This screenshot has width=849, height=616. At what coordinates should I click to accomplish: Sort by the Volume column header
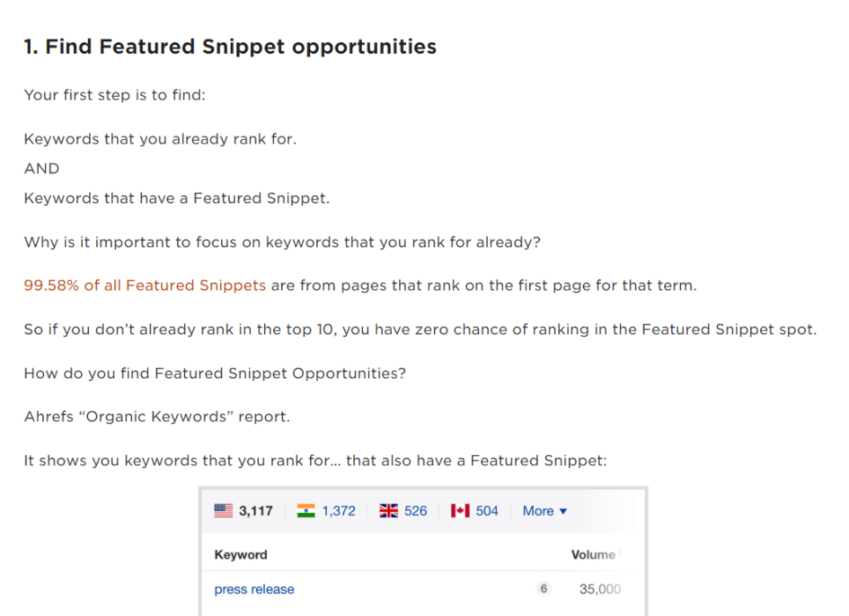click(x=593, y=554)
